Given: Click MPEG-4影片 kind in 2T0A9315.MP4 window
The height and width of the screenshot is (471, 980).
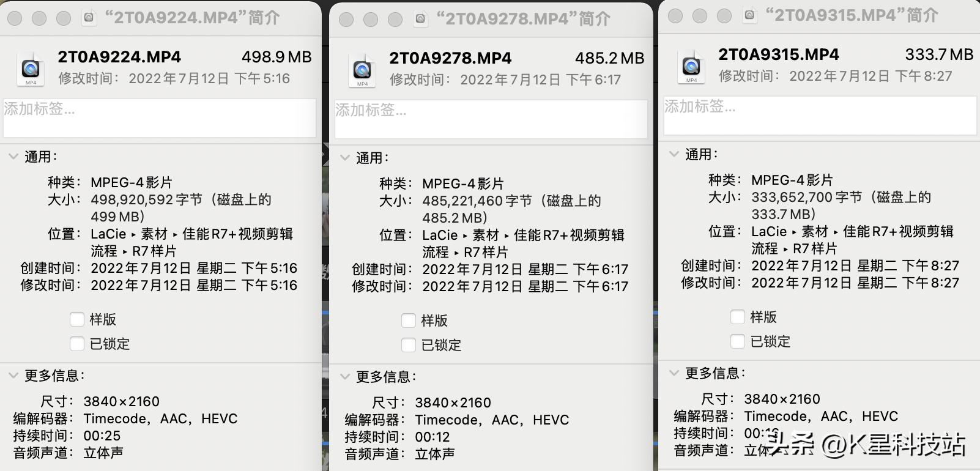Looking at the screenshot, I should pyautogui.click(x=792, y=180).
